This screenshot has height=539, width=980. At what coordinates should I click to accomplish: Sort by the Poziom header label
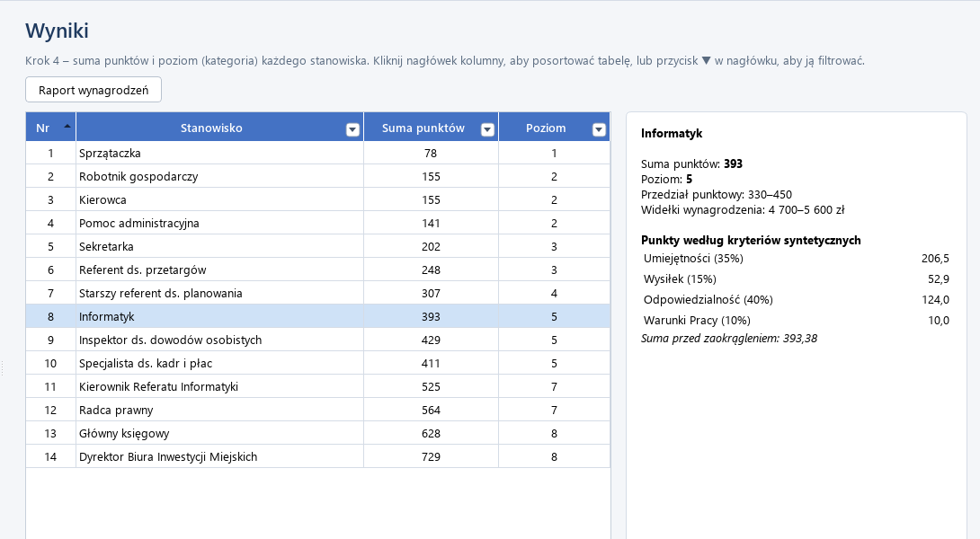(546, 128)
